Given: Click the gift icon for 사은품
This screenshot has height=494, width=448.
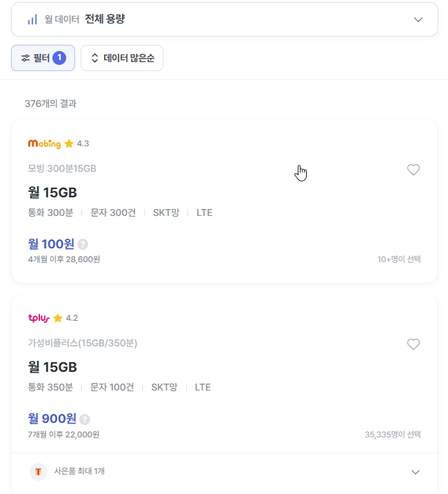Looking at the screenshot, I should click(39, 472).
